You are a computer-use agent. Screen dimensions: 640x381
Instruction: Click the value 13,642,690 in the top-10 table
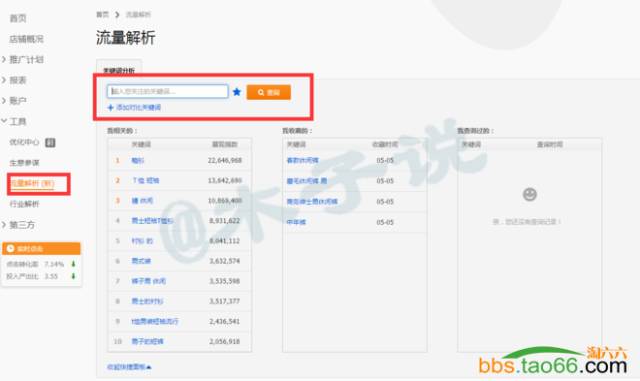coord(225,180)
